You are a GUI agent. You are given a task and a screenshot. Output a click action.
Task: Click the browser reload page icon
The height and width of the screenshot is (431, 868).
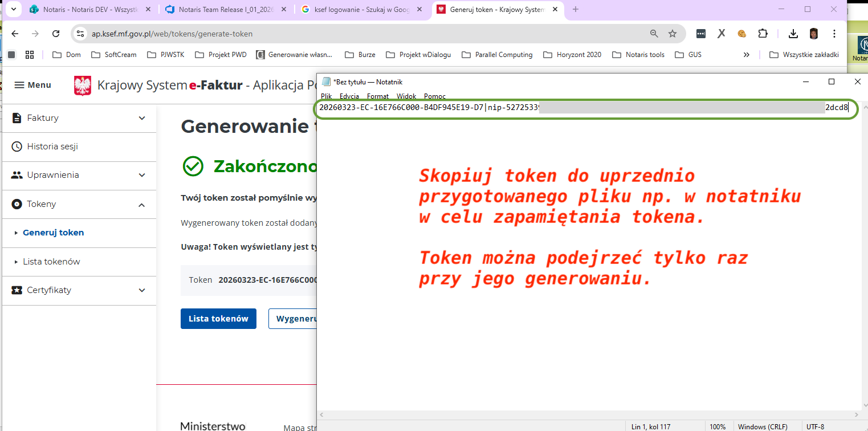coord(56,34)
